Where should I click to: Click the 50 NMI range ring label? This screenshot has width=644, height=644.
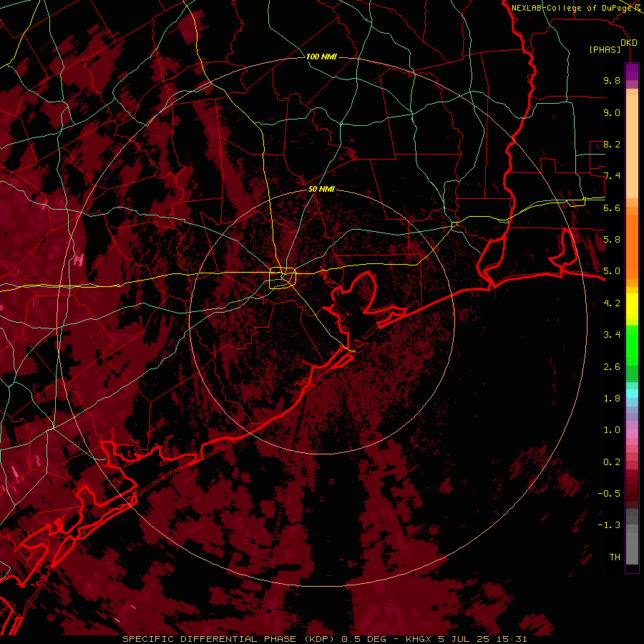click(321, 189)
